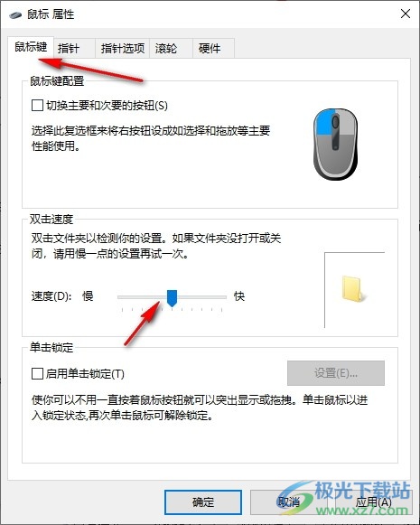This screenshot has width=420, height=525.
Task: Click the mouse illustration image
Action: pos(336,144)
